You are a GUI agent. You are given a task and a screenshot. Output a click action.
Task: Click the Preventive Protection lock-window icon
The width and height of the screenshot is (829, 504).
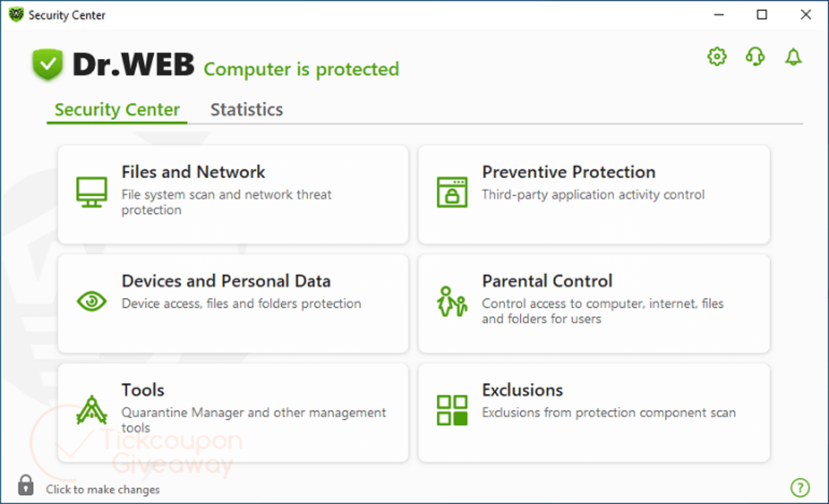[x=452, y=192]
